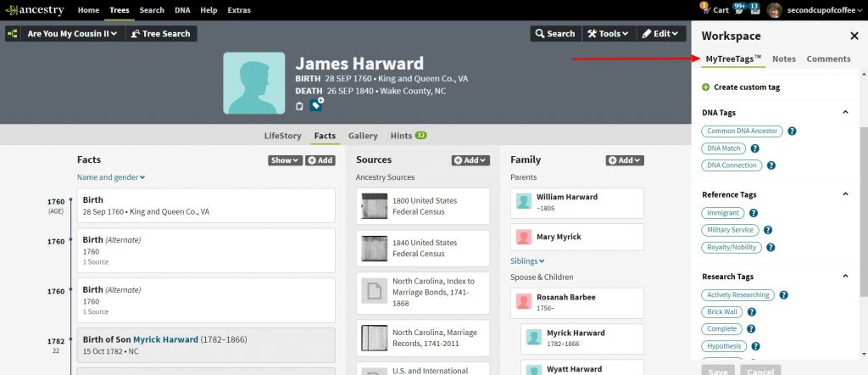Image resolution: width=868 pixels, height=375 pixels.
Task: Switch to the Notes tab in Workspace
Action: 784,59
